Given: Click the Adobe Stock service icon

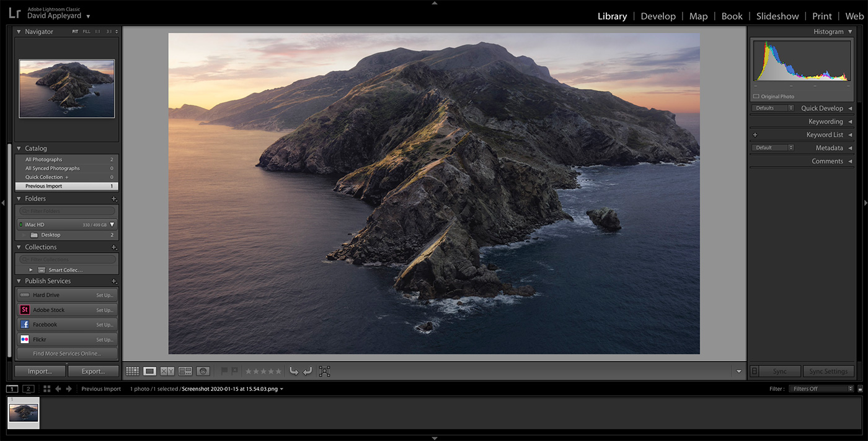Looking at the screenshot, I should 25,310.
